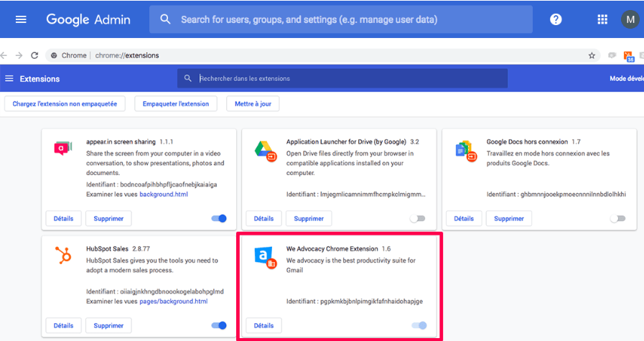This screenshot has width=644, height=341.
Task: Click 'Empaqueter l'extension' button
Action: (x=176, y=103)
